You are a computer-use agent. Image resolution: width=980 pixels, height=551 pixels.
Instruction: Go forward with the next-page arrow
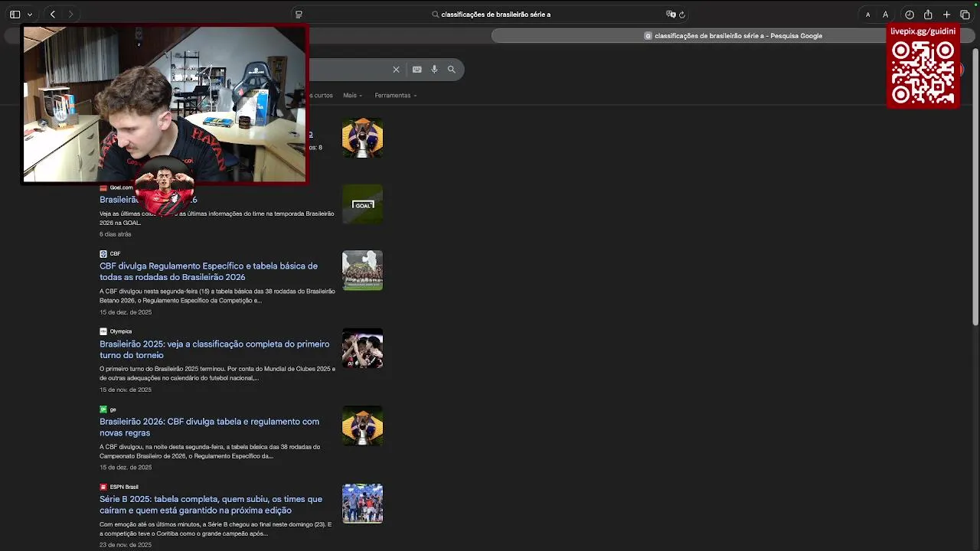click(71, 15)
